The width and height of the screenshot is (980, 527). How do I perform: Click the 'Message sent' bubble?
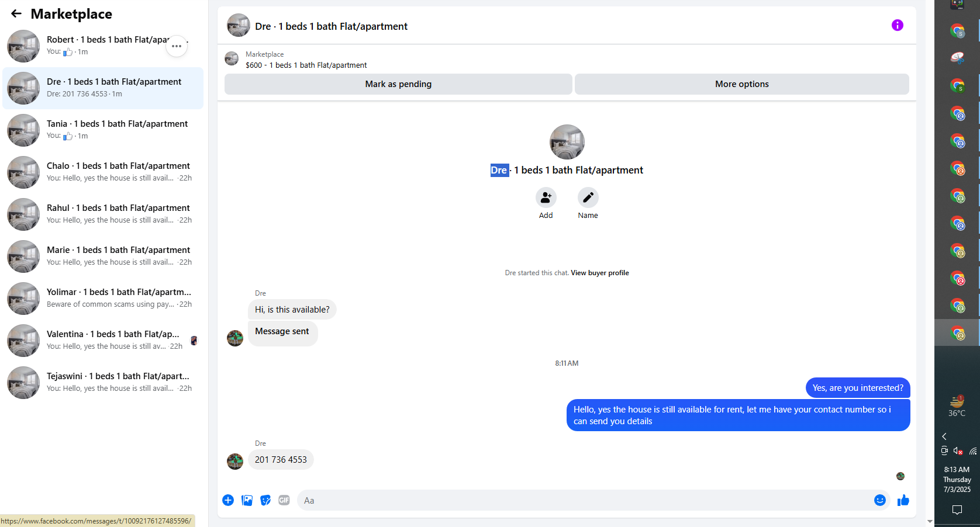pos(282,333)
